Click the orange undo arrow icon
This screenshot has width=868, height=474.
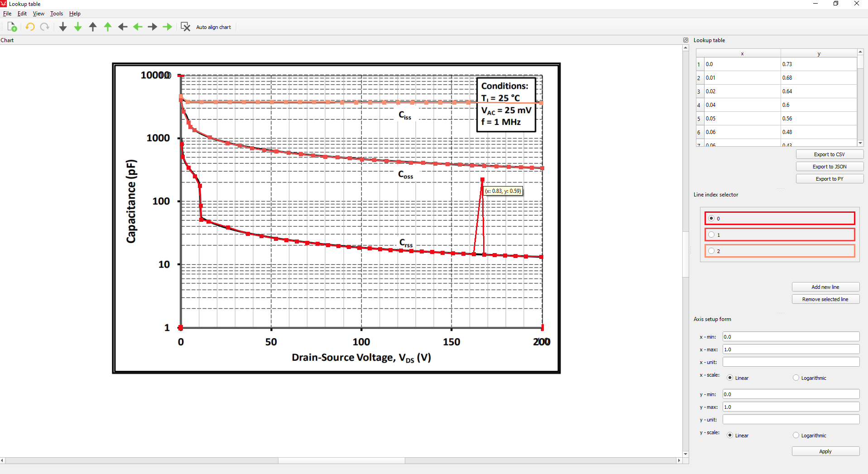[x=30, y=27]
